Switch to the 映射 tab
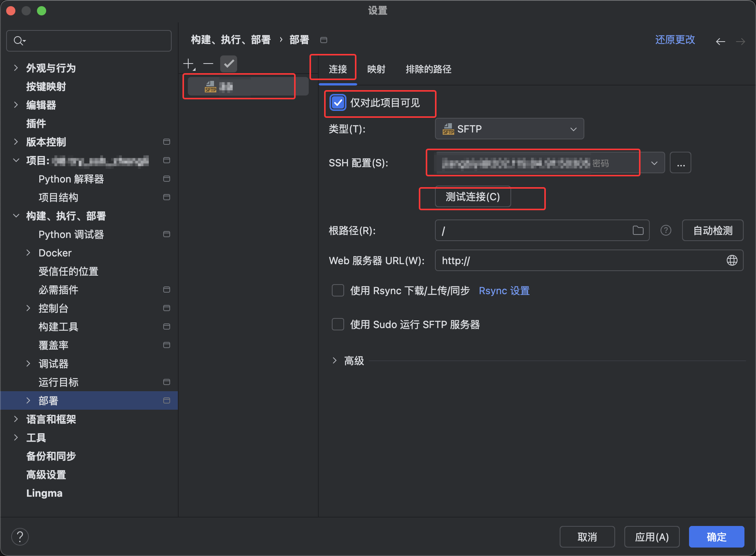This screenshot has height=556, width=756. pos(376,69)
